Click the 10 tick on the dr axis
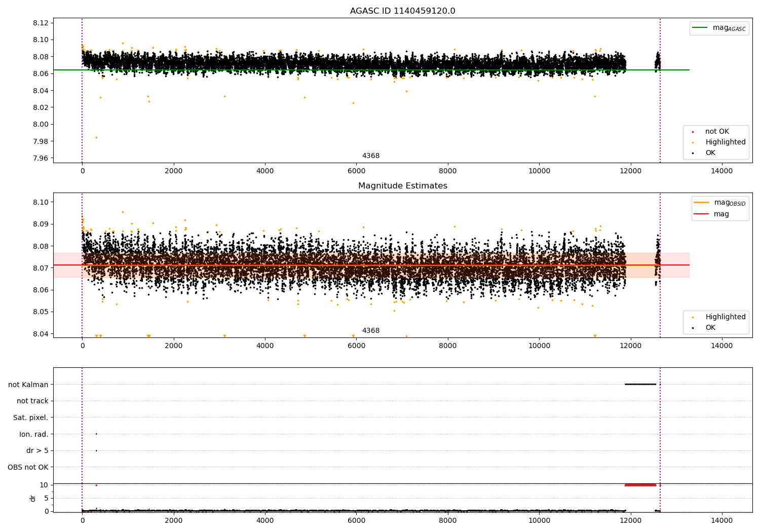Image resolution: width=760 pixels, height=532 pixels. 45,485
